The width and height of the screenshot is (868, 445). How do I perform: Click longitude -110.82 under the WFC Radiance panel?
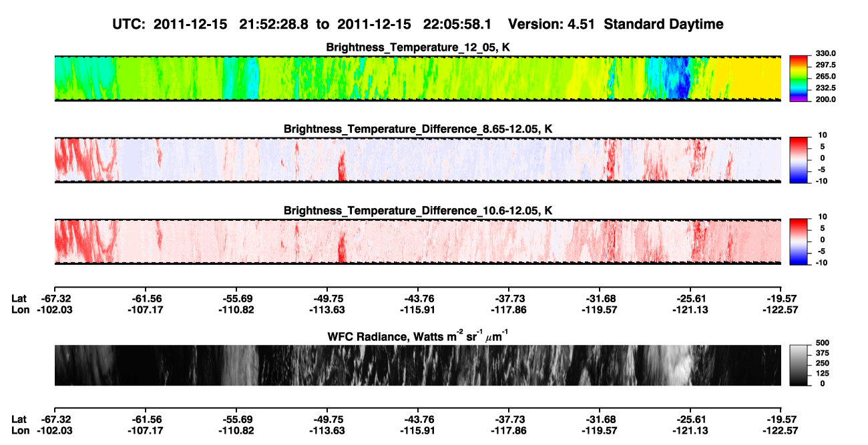coord(236,431)
